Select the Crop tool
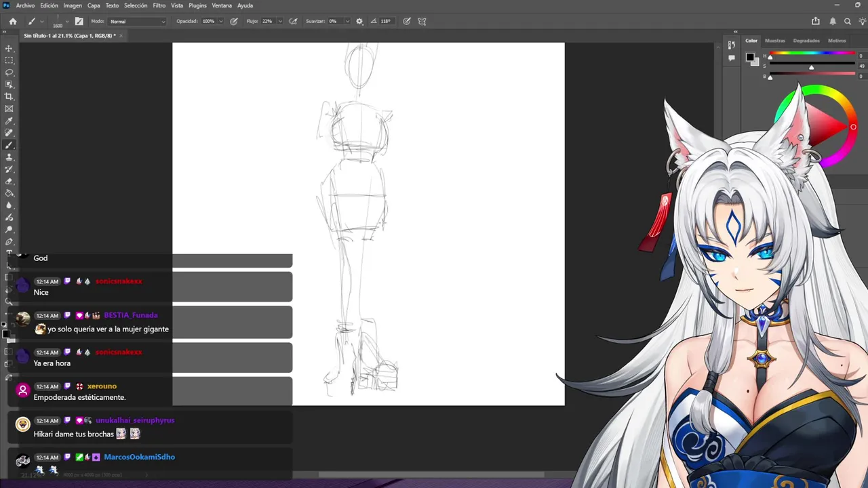This screenshot has width=868, height=488. click(9, 97)
